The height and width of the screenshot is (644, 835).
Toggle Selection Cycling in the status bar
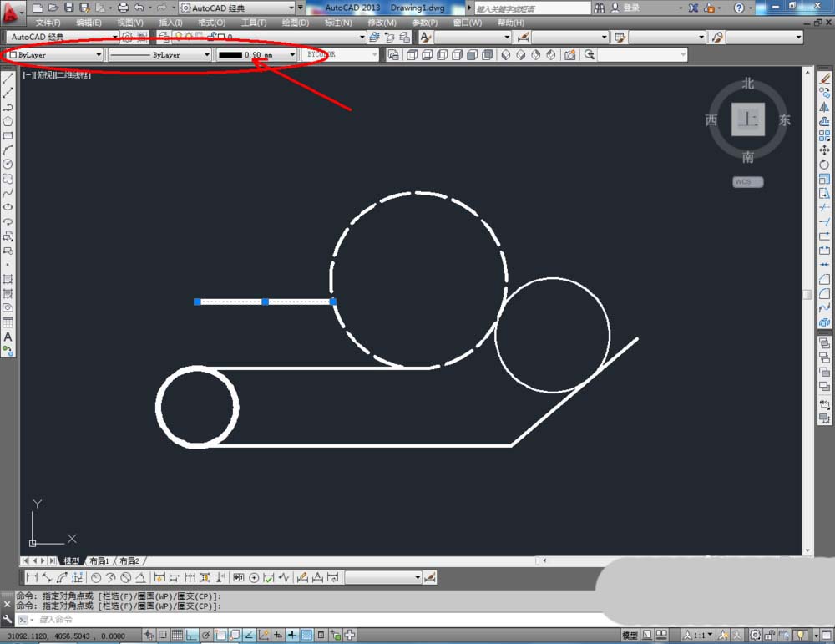point(336,635)
